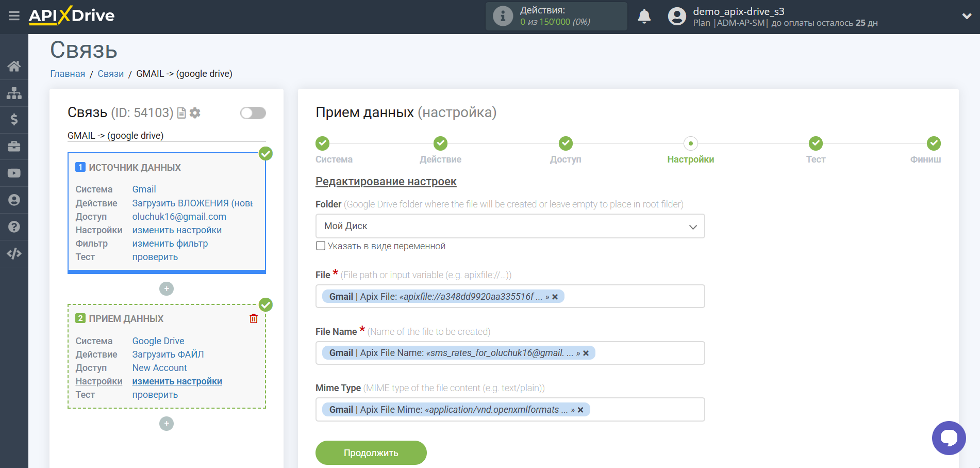Click 'Загрузить ФАЙЛ' action link
This screenshot has height=468, width=980.
pos(168,354)
